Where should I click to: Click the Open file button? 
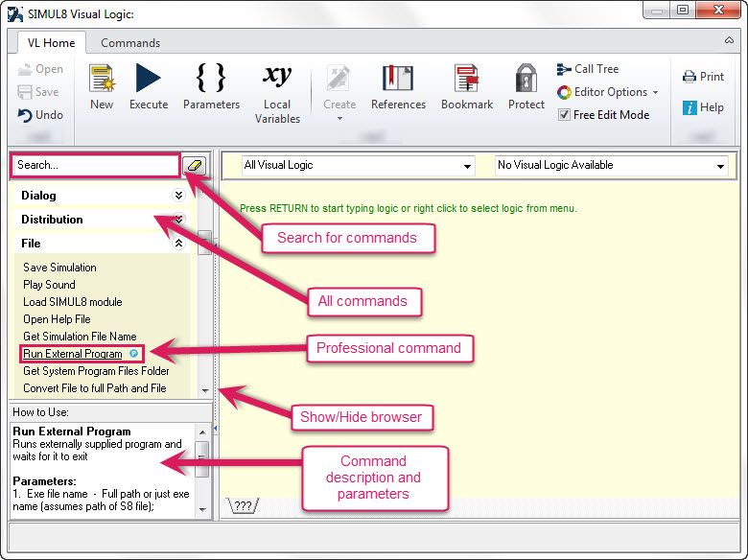[x=40, y=69]
